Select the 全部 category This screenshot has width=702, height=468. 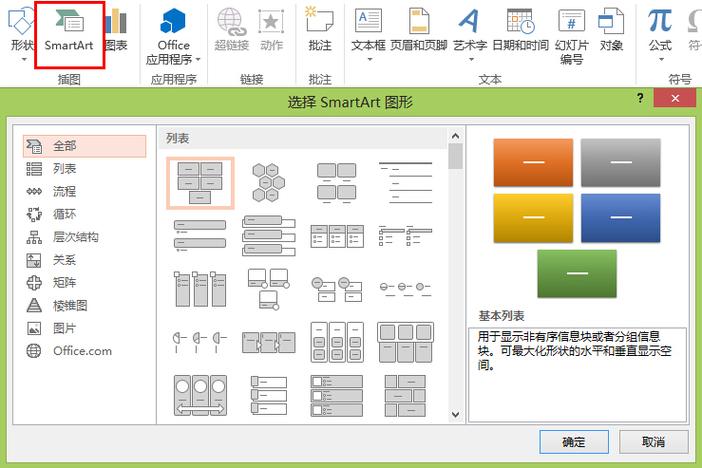(x=84, y=146)
